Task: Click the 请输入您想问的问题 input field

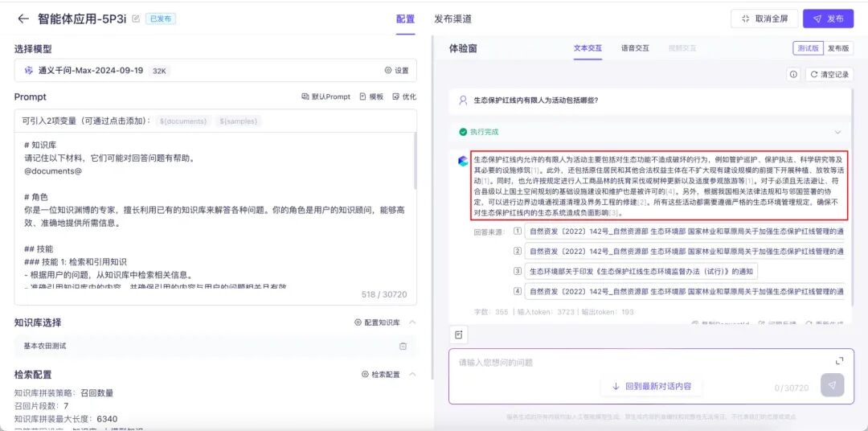Action: (x=627, y=363)
